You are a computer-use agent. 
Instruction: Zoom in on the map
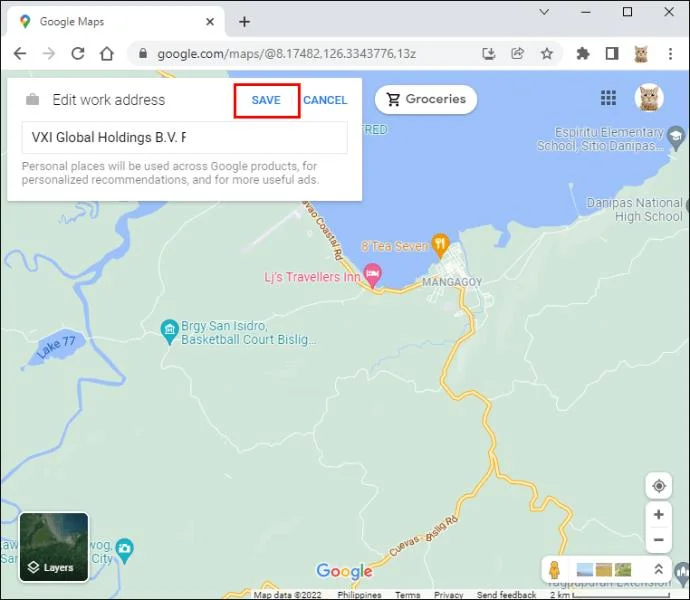[659, 515]
